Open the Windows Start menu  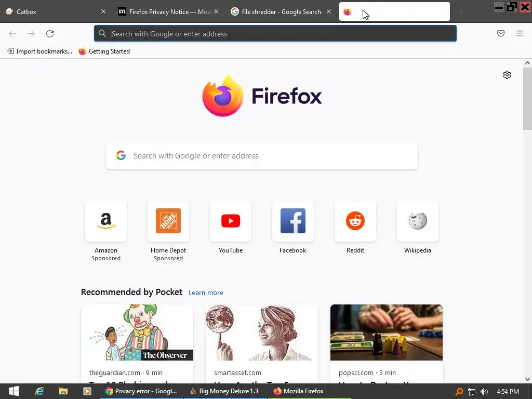click(14, 391)
